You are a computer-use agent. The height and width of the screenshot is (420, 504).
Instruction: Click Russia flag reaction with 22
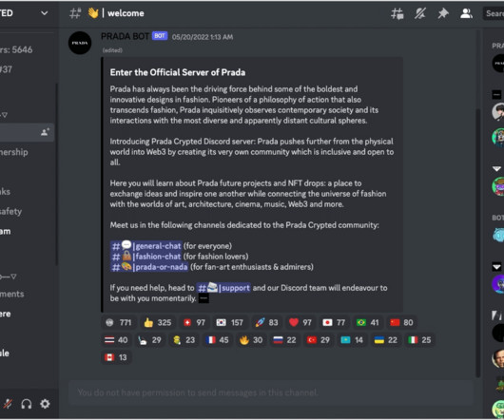pos(284,340)
